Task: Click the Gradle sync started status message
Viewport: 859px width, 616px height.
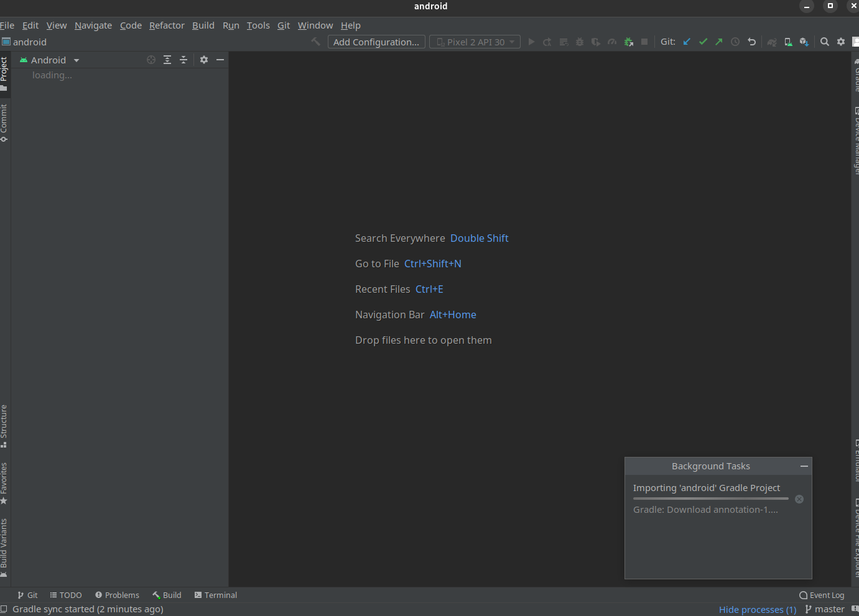Action: click(88, 609)
